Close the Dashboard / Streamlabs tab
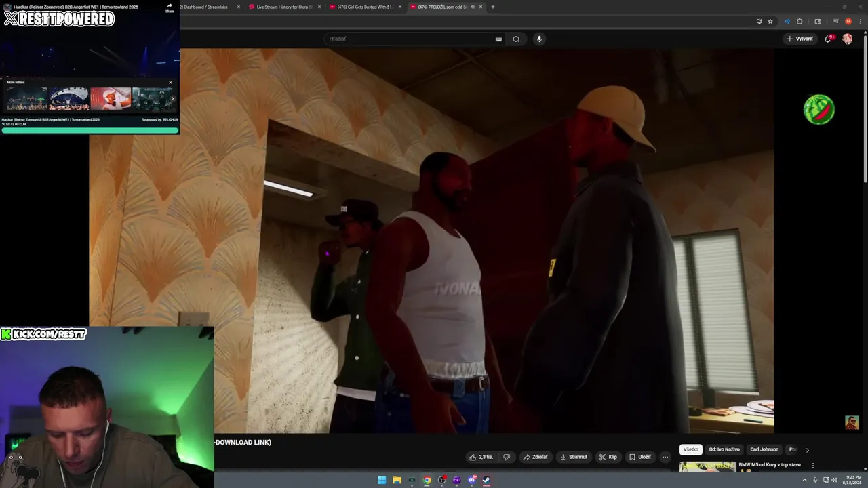The height and width of the screenshot is (488, 868). coord(239,7)
